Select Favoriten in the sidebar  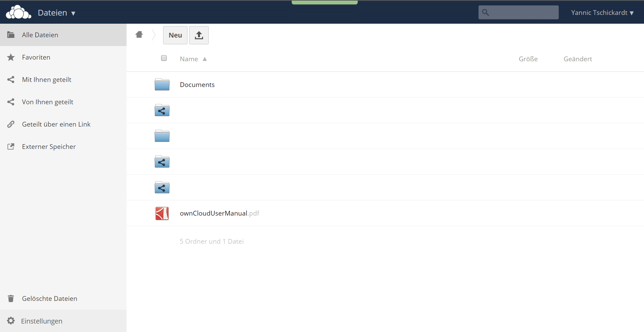tap(36, 57)
